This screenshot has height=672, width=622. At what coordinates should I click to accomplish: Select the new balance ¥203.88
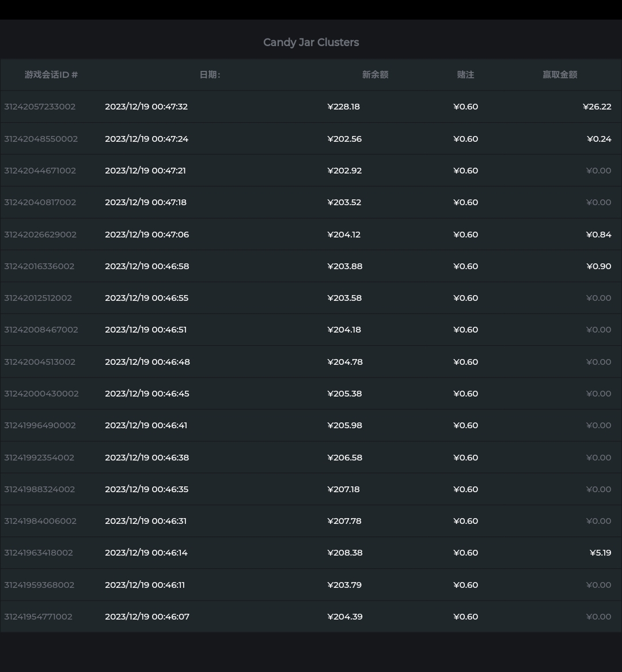point(345,266)
